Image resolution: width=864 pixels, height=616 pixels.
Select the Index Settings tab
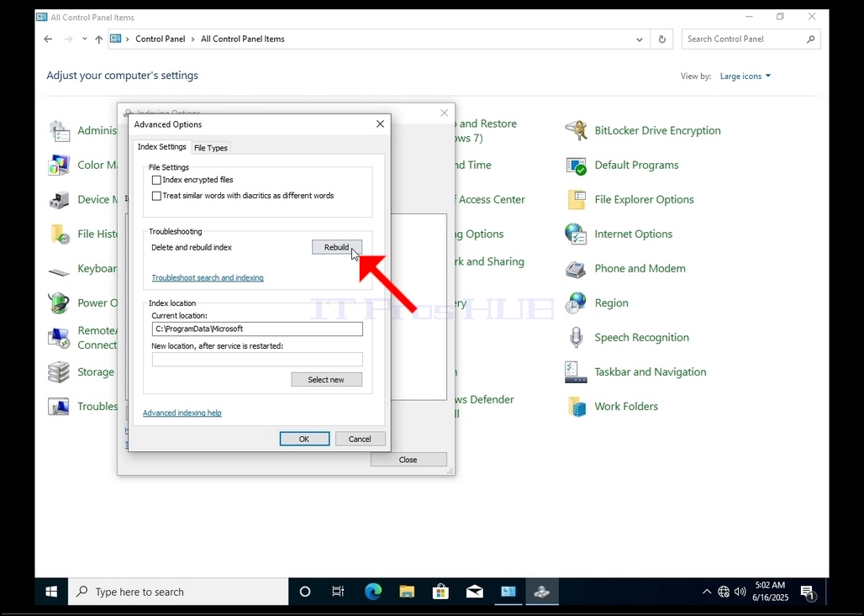[x=161, y=146]
